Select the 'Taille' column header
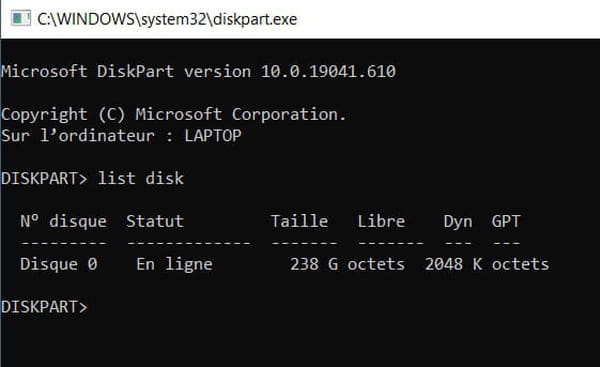This screenshot has width=600, height=367. pos(299,221)
